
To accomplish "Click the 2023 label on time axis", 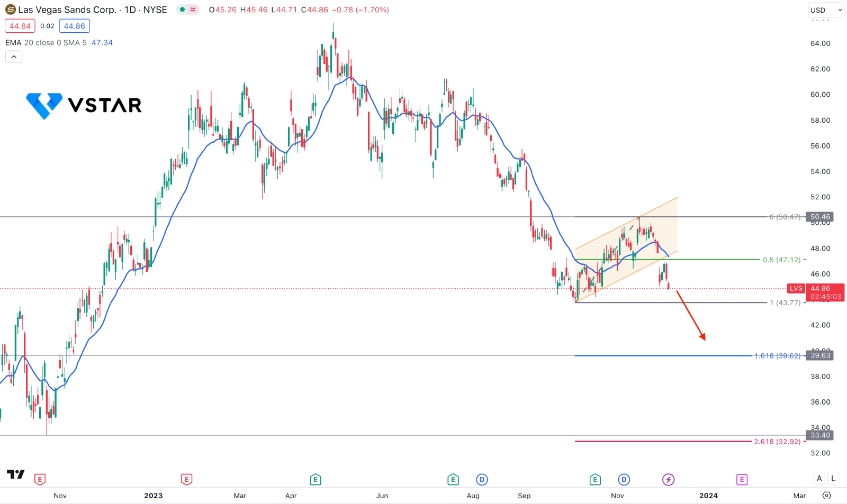I will [154, 496].
